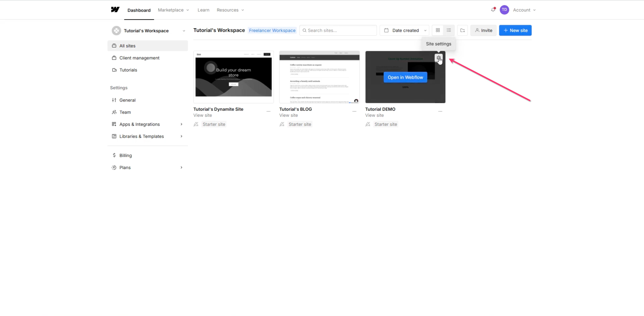Switch to grid view layout
Viewport: 644px width, 316px height.
click(x=437, y=30)
